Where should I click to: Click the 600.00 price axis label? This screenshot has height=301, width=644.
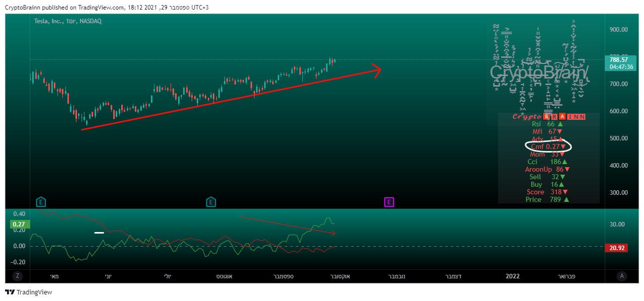tap(618, 111)
